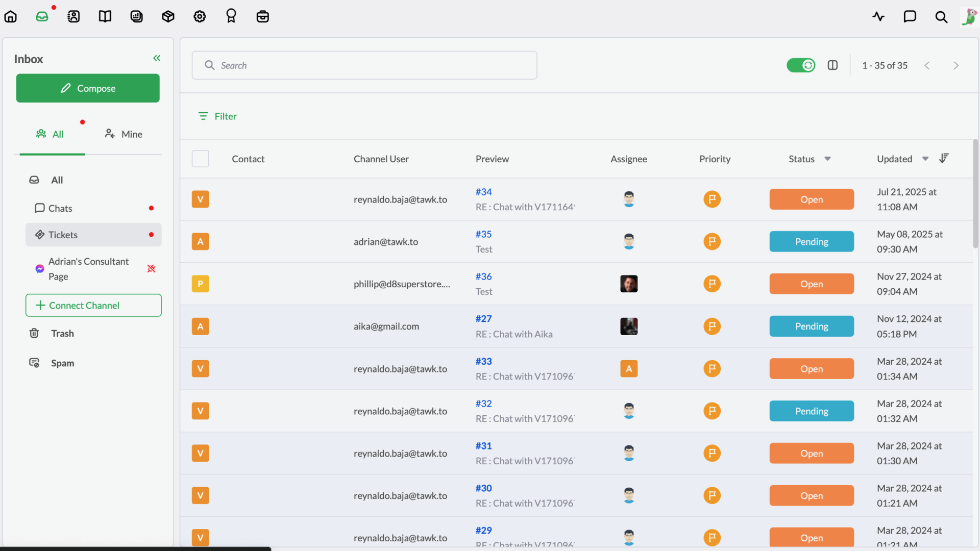This screenshot has height=551, width=980.
Task: Open the Status column dropdown arrow
Action: point(827,159)
